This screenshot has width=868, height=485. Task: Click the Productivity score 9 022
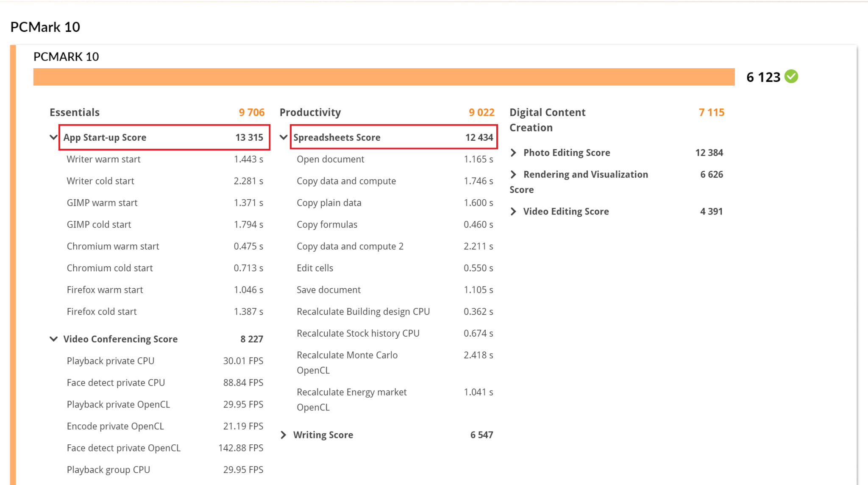pyautogui.click(x=482, y=112)
